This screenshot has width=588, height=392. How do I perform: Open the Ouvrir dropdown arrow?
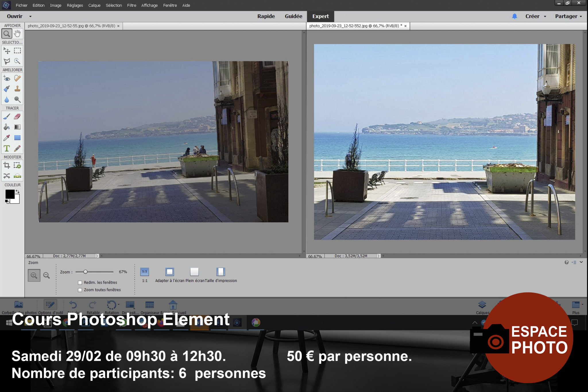click(30, 17)
